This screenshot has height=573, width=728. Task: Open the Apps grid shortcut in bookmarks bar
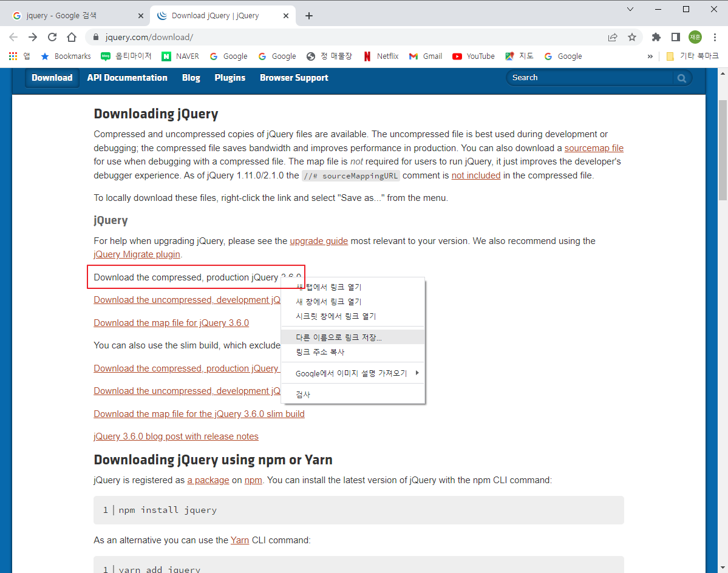(19, 56)
